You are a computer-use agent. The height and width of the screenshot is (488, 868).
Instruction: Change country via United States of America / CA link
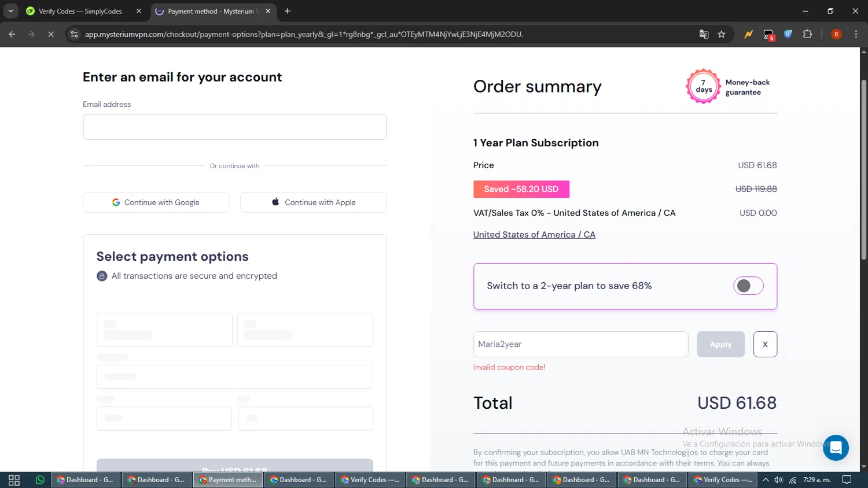tap(534, 234)
